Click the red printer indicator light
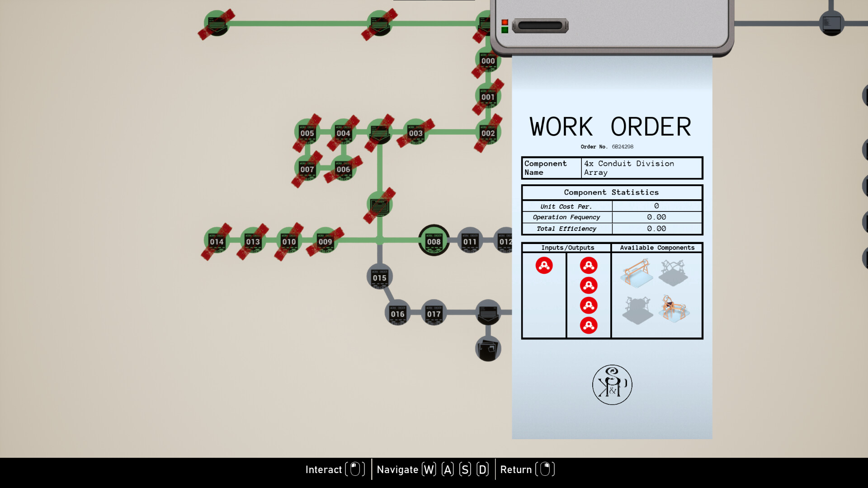 click(x=505, y=22)
